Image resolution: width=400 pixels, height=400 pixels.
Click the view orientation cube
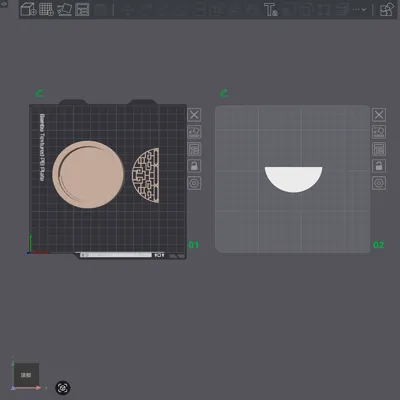point(26,375)
